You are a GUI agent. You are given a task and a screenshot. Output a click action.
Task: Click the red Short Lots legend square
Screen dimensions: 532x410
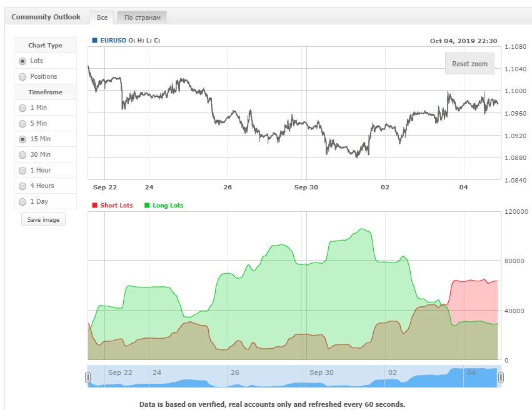(94, 205)
